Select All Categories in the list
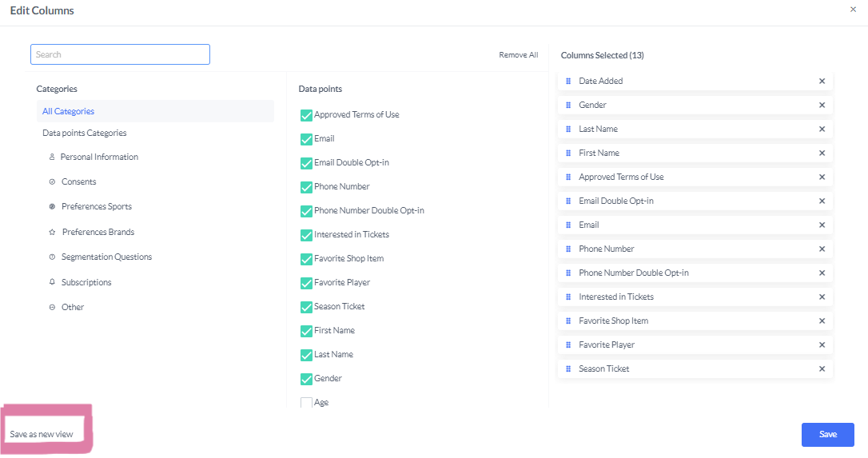 (68, 112)
